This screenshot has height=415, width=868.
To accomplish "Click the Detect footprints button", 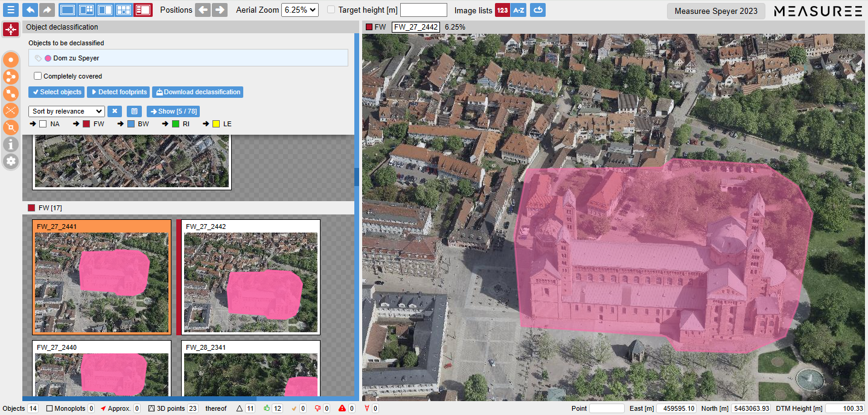I will coord(118,92).
